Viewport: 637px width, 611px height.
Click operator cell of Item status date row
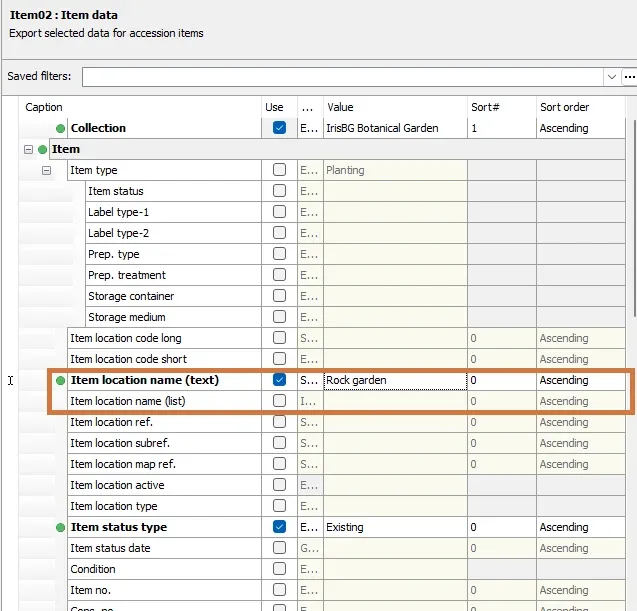(310, 548)
